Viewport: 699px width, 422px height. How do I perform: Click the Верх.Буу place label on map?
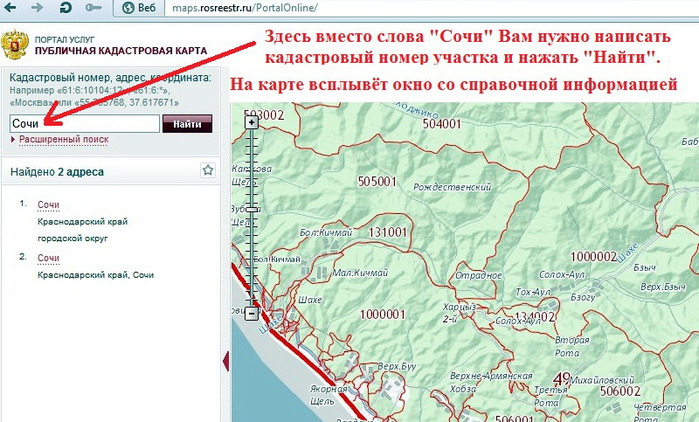(x=397, y=367)
